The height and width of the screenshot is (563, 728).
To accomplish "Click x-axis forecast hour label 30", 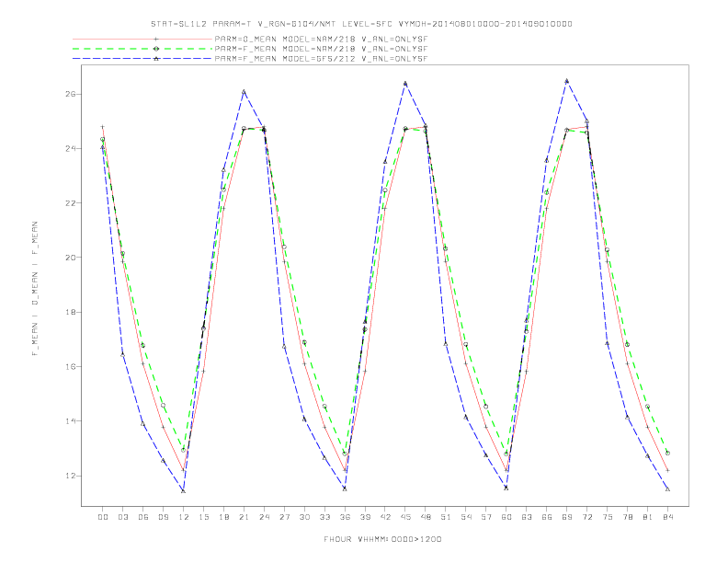I will click(x=304, y=517).
